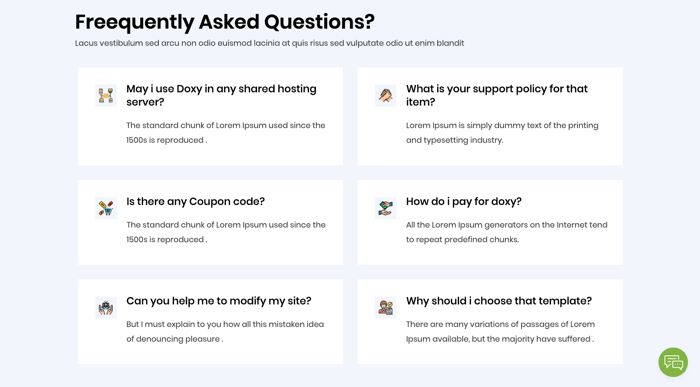
Task: Click answer "All the Lorem Ipsum generators" text
Action: [x=507, y=232]
